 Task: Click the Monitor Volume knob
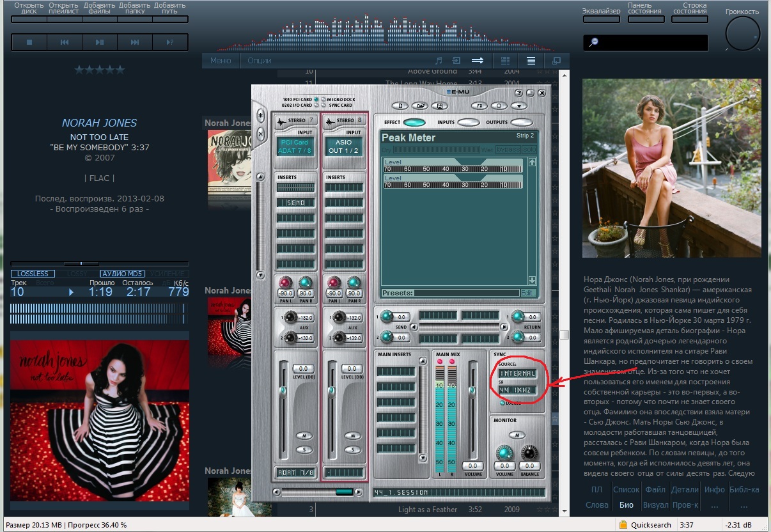[505, 453]
